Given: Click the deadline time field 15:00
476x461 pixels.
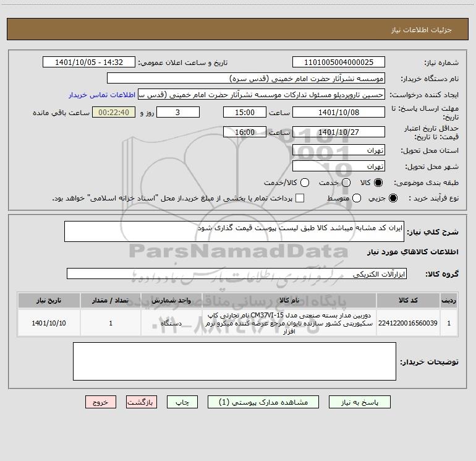Looking at the screenshot, I should pos(245,112).
